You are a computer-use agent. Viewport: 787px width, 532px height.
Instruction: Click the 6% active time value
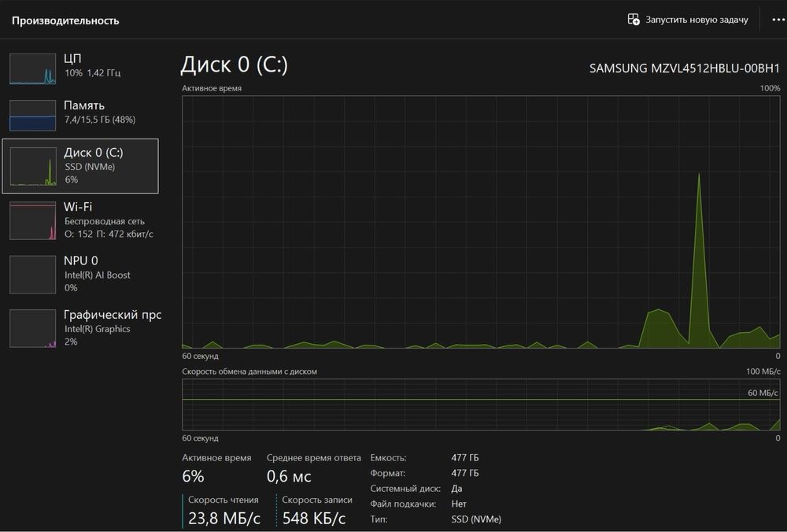coord(194,476)
